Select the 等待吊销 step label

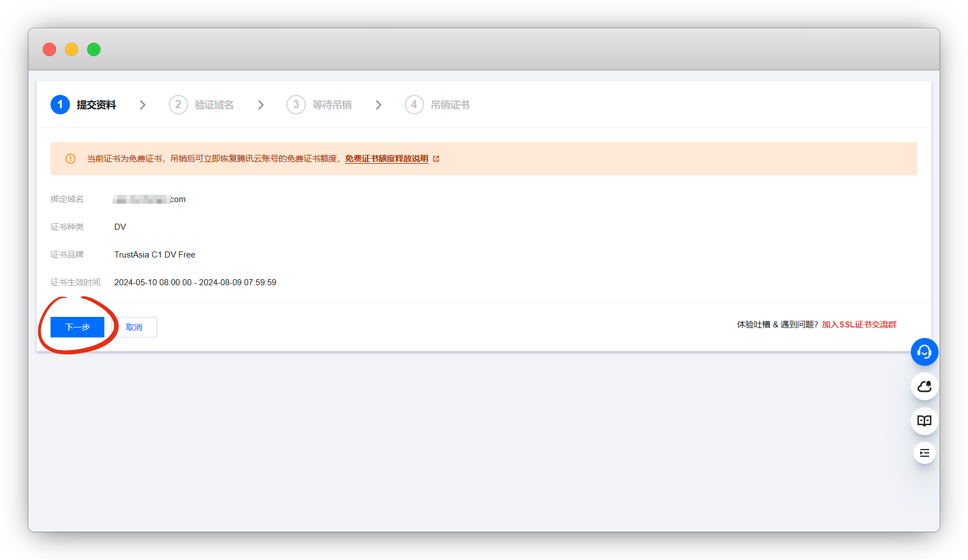point(332,105)
